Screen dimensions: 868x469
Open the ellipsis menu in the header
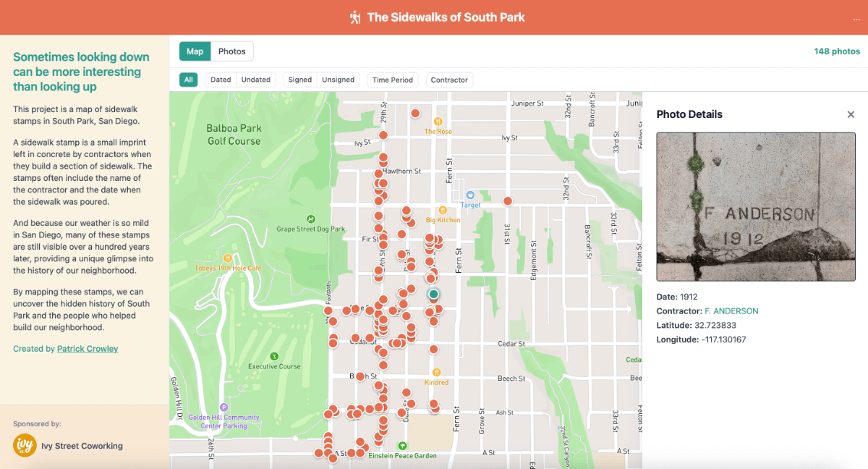pyautogui.click(x=856, y=18)
